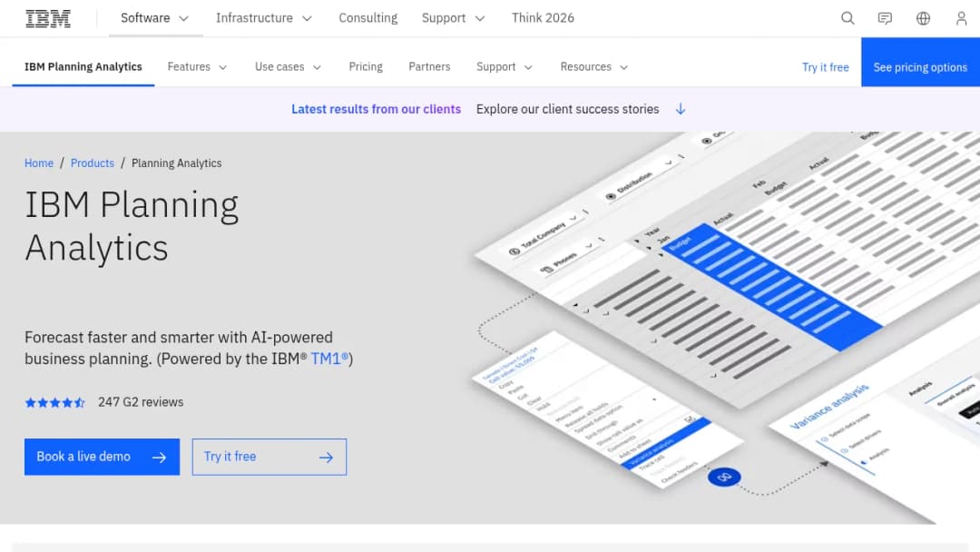The width and height of the screenshot is (980, 552).
Task: Open the Consulting menu item
Action: (368, 18)
